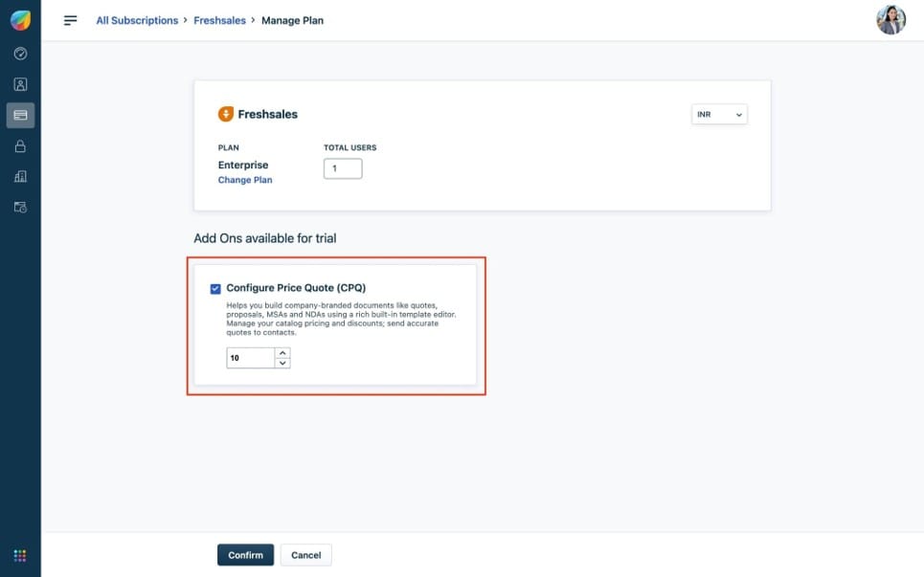The image size is (924, 577).
Task: Click the Change Plan link
Action: 245,180
